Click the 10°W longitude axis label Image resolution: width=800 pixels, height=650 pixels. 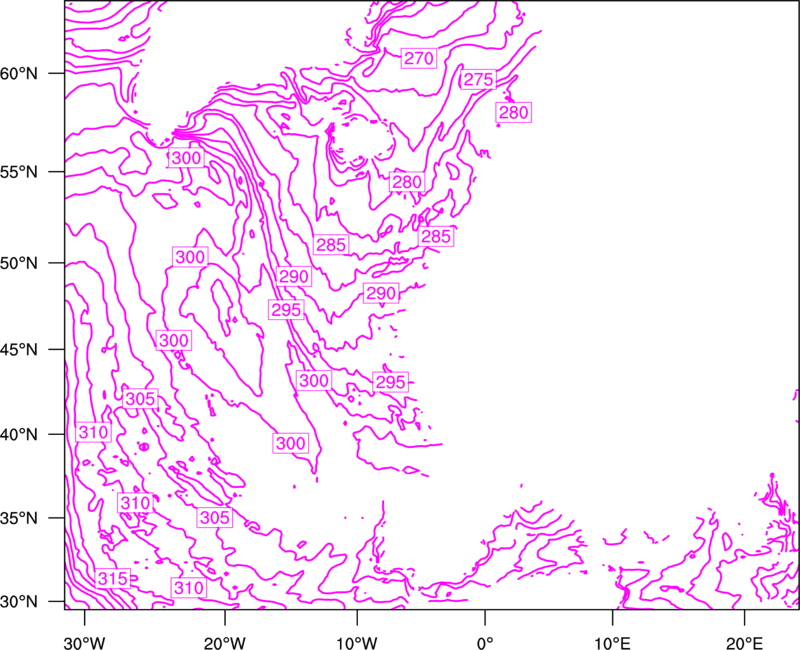[x=357, y=643]
